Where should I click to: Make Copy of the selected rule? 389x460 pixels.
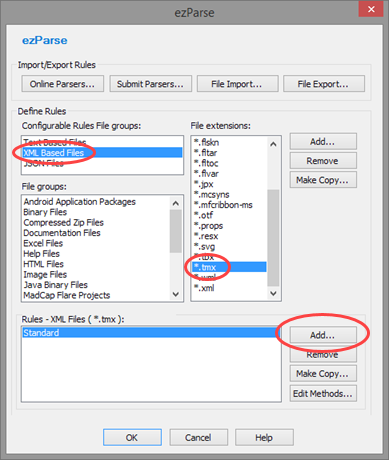pos(323,373)
